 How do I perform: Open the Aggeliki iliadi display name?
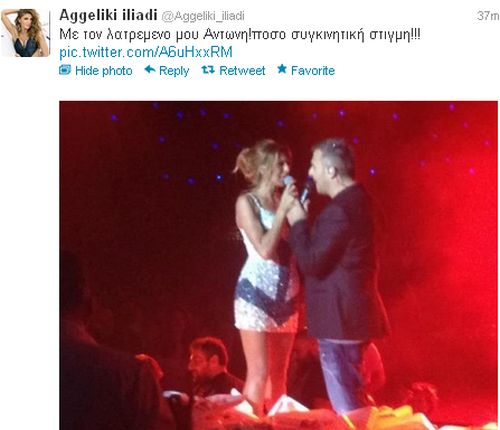coord(108,15)
